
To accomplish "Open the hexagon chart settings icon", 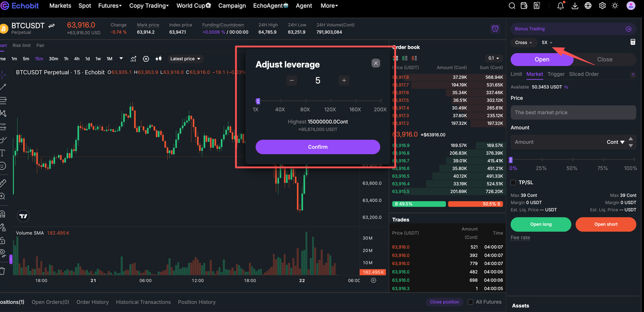I will (146, 59).
